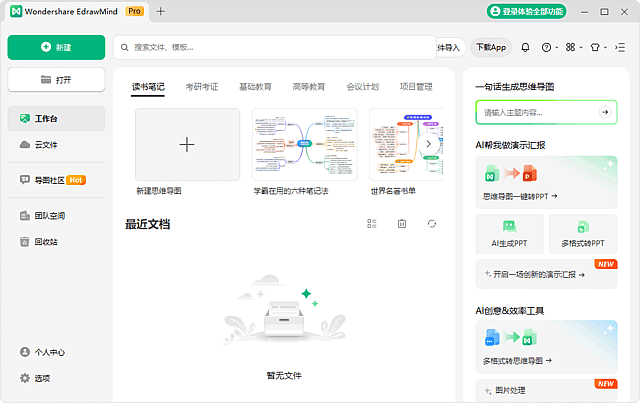Switch to 考研考证 template tab
Image resolution: width=640 pixels, height=403 pixels.
[x=201, y=87]
